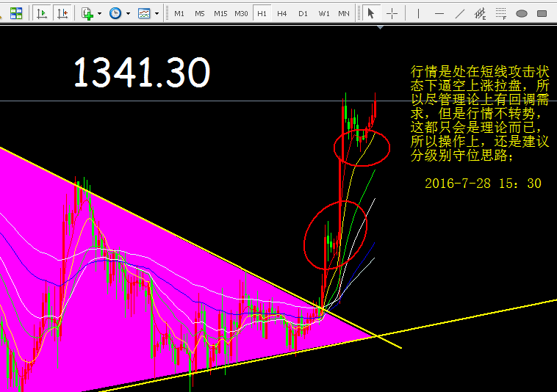Click the chart shift triangle marker
The height and width of the screenshot is (392, 557).
coord(380,27)
